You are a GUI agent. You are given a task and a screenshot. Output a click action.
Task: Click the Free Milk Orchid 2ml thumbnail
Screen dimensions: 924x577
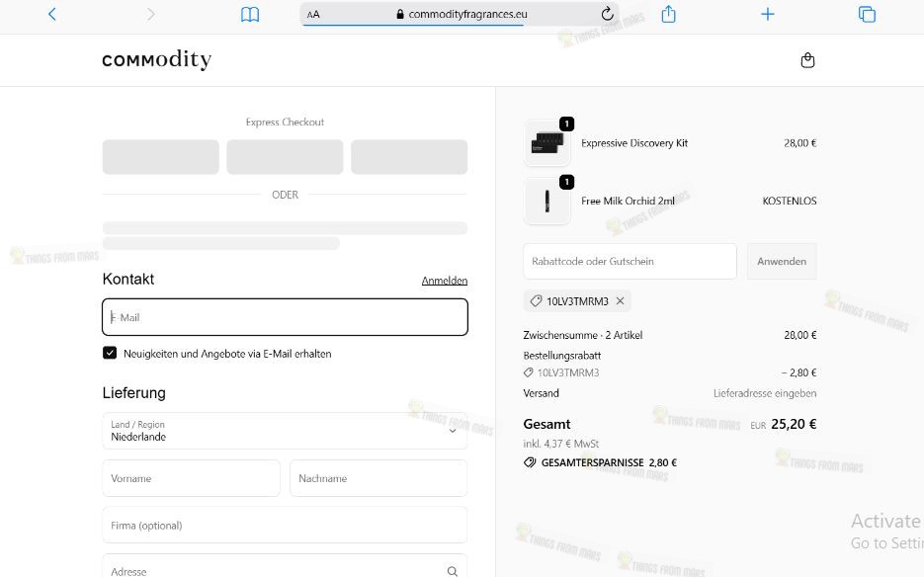coord(546,201)
